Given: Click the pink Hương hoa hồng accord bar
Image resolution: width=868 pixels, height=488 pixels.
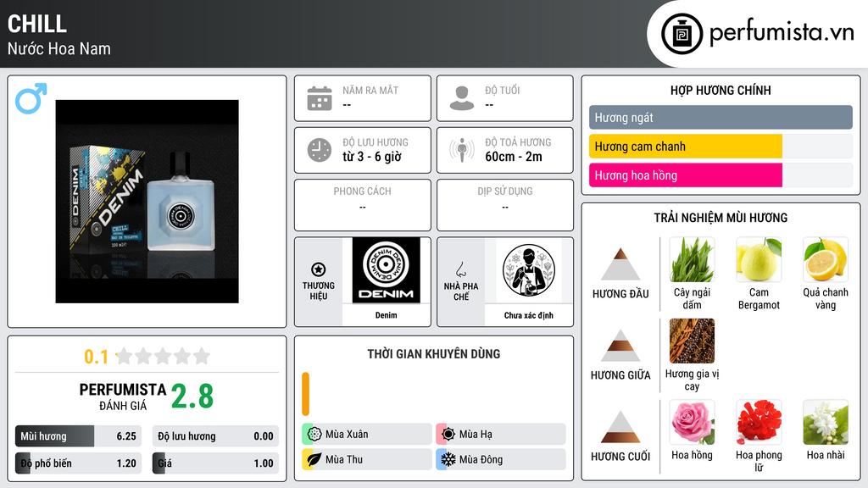Looking at the screenshot, I should pos(685,175).
